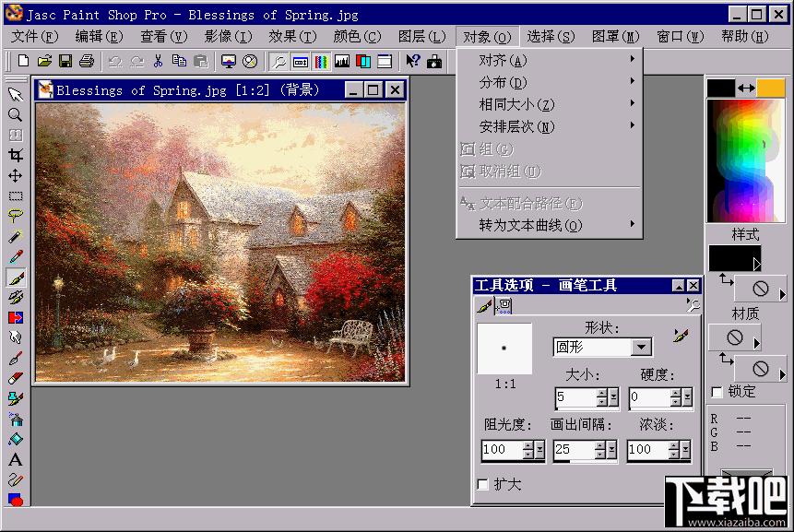This screenshot has width=794, height=532.
Task: Click the New file toolbar icon
Action: 23,61
